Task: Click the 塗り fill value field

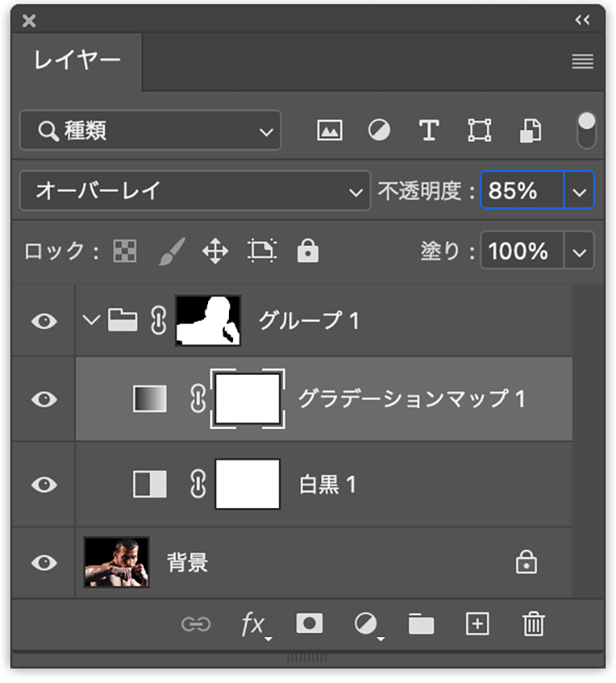Action: pos(519,252)
